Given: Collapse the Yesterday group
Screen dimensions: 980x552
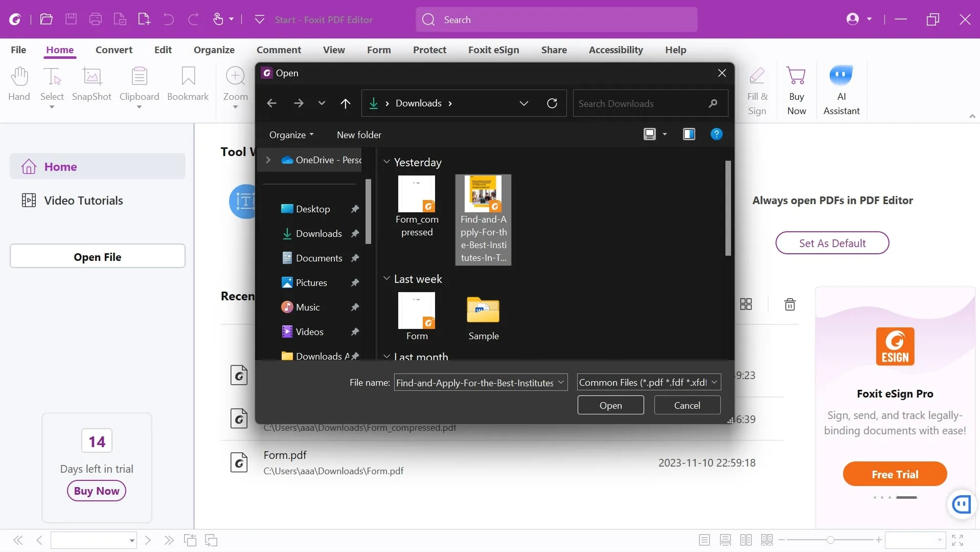Looking at the screenshot, I should (387, 162).
